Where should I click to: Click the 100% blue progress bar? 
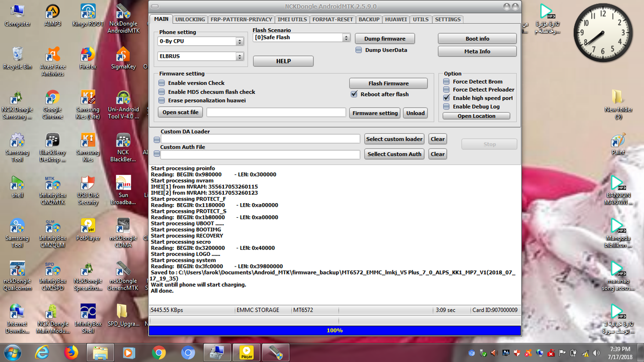(335, 330)
